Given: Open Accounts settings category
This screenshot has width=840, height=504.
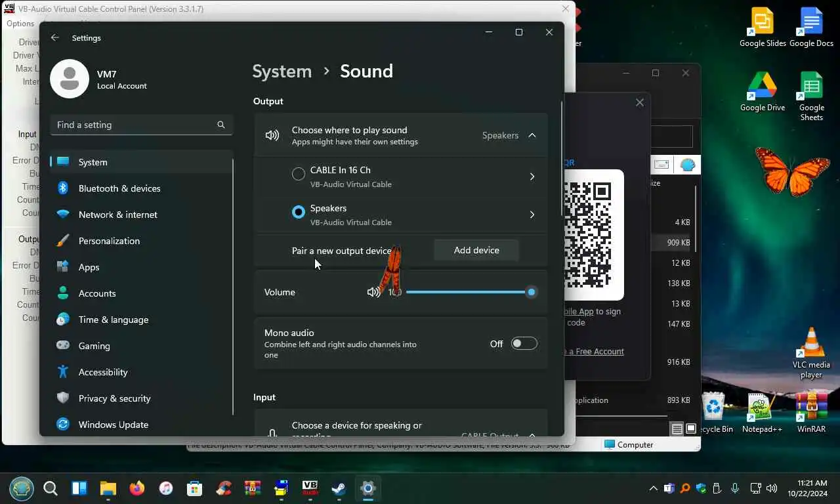Looking at the screenshot, I should (x=141, y=293).
